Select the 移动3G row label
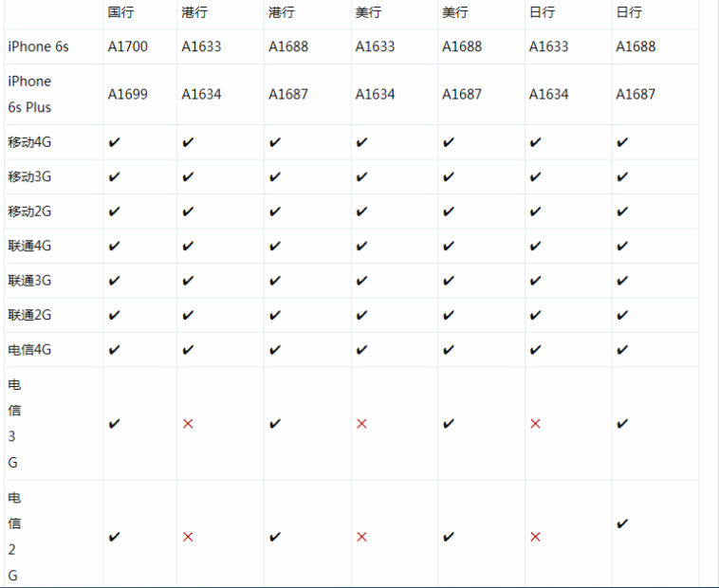 (x=29, y=176)
